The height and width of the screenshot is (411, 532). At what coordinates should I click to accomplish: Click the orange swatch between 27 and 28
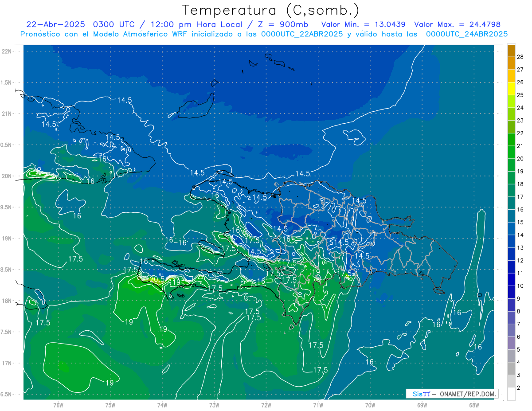pyautogui.click(x=511, y=63)
